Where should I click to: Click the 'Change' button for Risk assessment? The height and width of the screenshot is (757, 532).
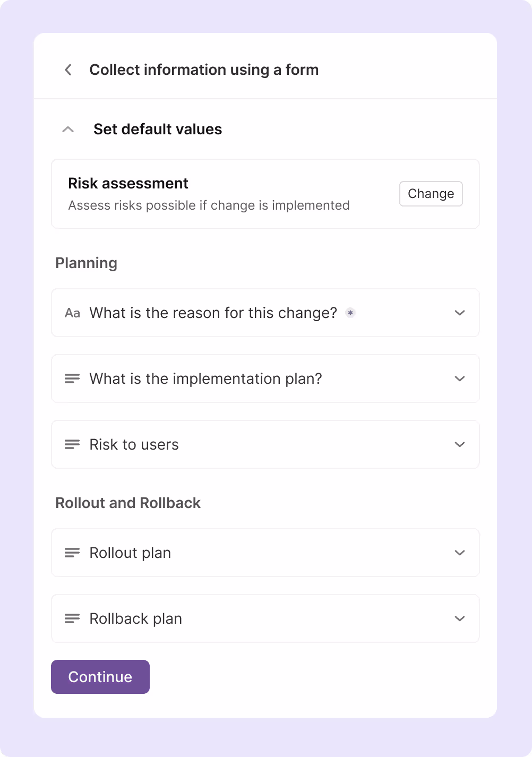[x=431, y=194]
